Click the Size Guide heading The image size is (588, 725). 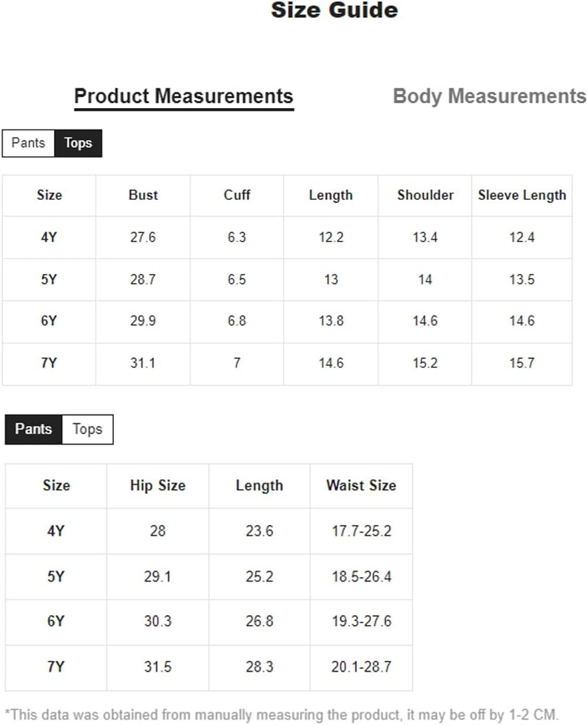pyautogui.click(x=334, y=10)
